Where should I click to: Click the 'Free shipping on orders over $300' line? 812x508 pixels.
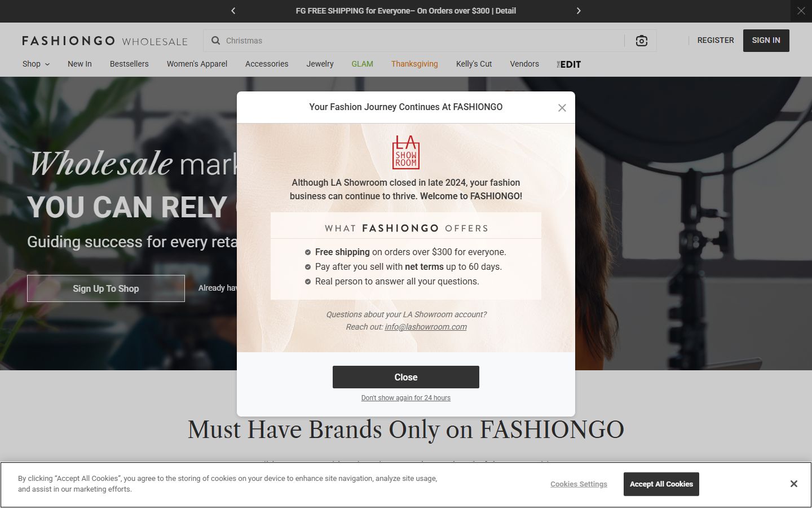[411, 252]
